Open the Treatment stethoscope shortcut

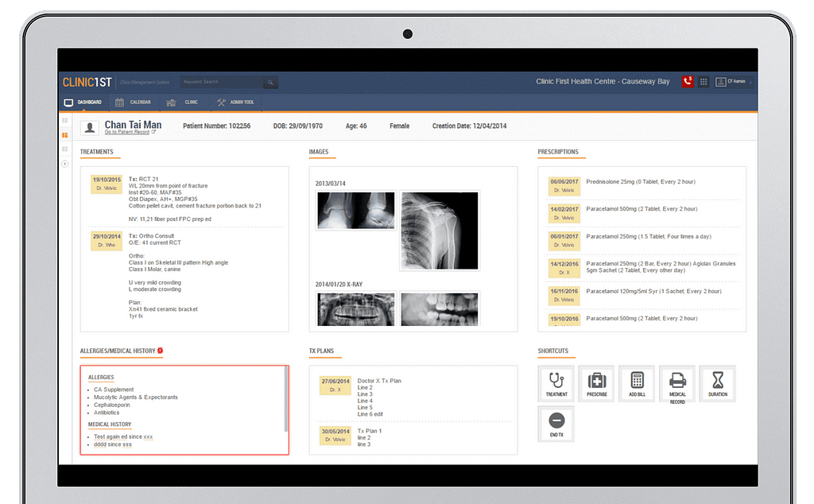(556, 383)
